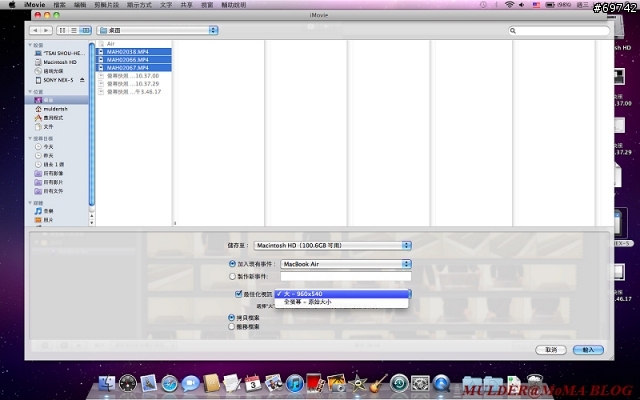
Task: Click the sidebar scroll down arrow
Action: point(92,222)
